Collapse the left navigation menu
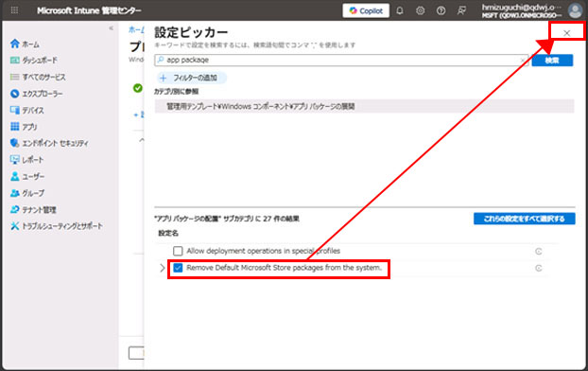588x371 pixels. [111, 28]
